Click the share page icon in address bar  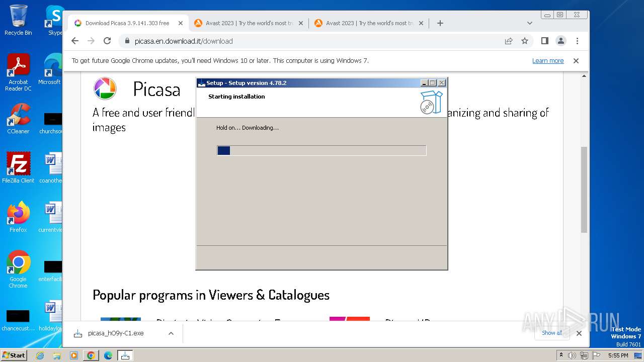(509, 41)
